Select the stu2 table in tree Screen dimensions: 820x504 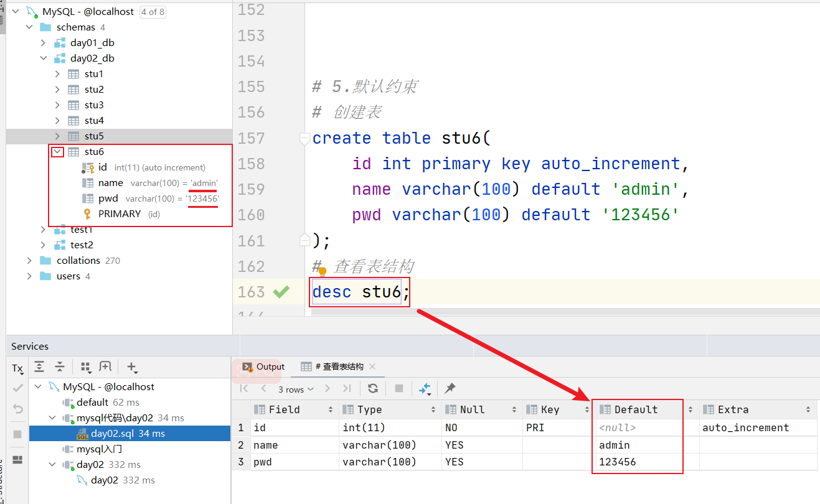(x=94, y=89)
